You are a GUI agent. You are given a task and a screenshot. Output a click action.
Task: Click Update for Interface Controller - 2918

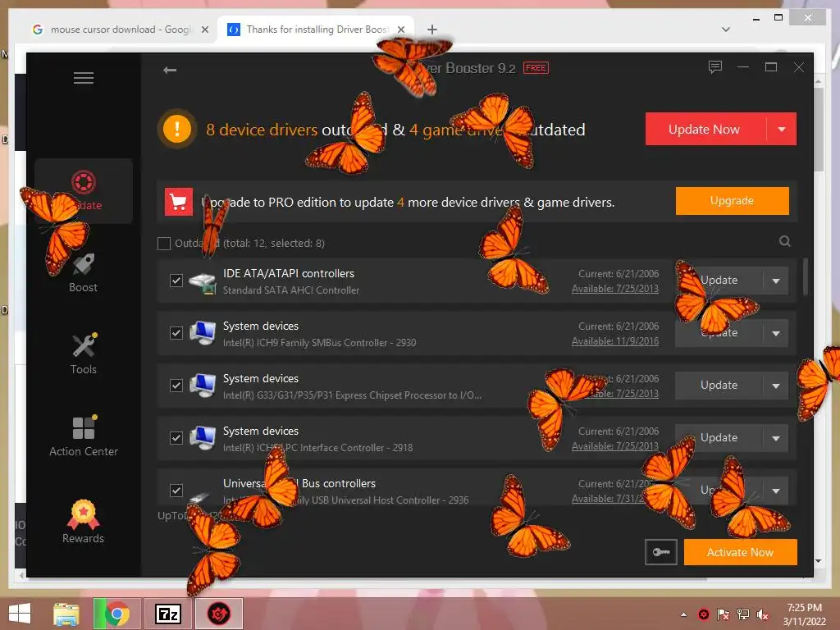(x=719, y=438)
